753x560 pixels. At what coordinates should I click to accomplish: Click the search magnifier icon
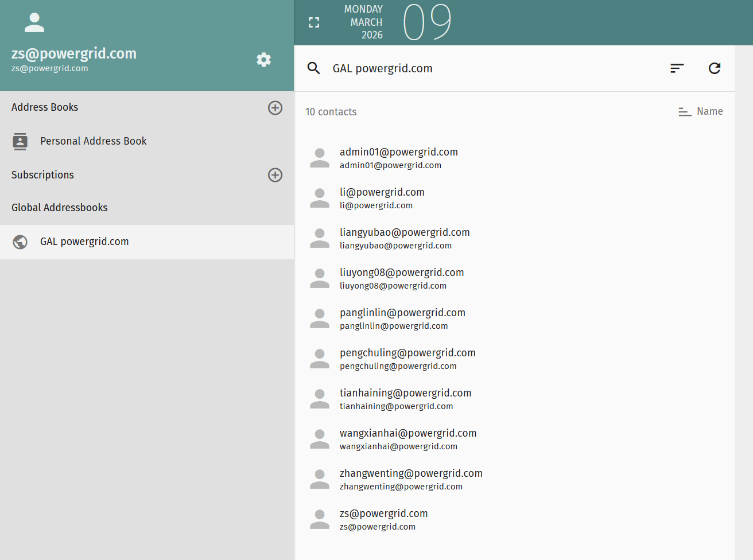[313, 68]
